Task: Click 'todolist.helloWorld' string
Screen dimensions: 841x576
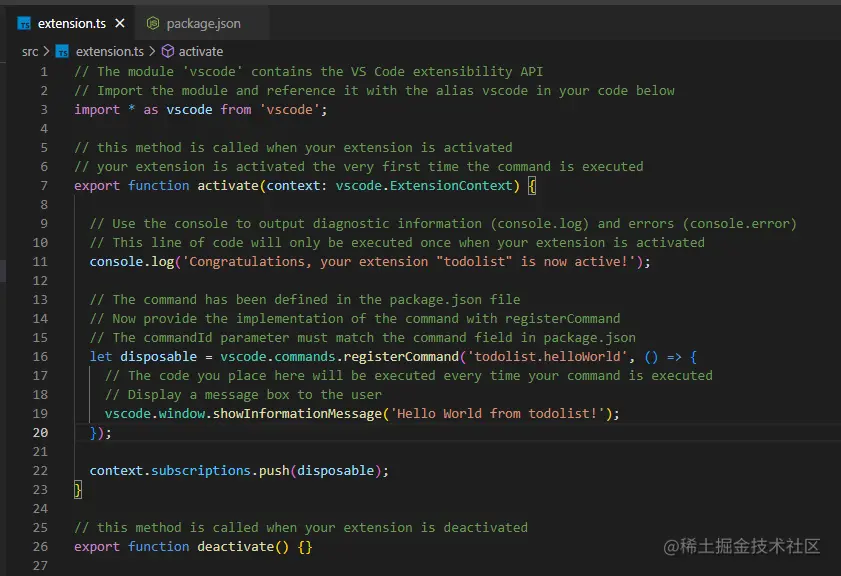Action: [x=547, y=357]
